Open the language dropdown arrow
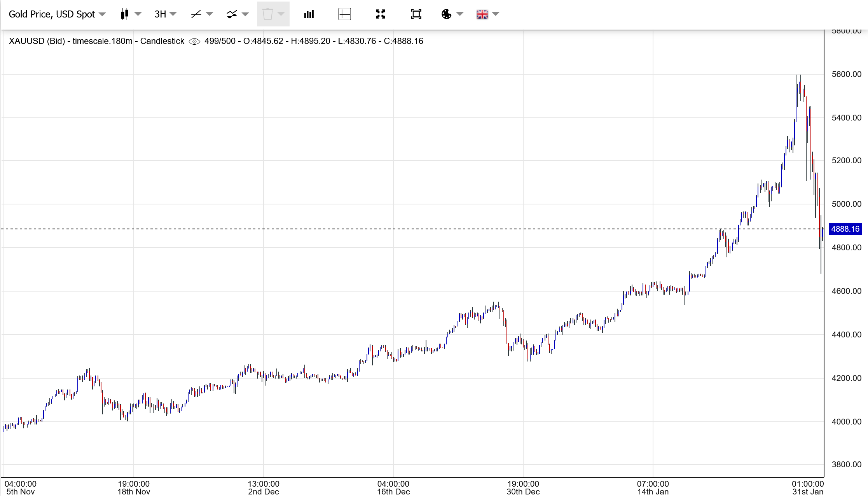The width and height of the screenshot is (868, 496). pos(496,14)
